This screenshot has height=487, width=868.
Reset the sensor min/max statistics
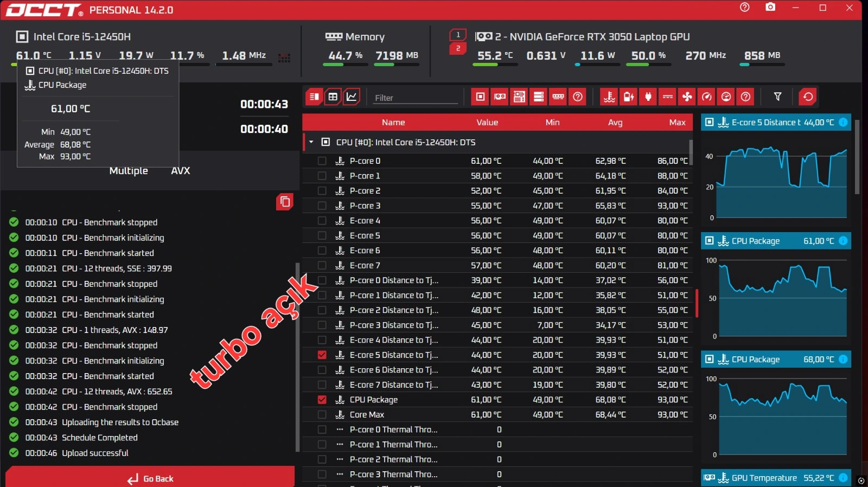point(808,97)
